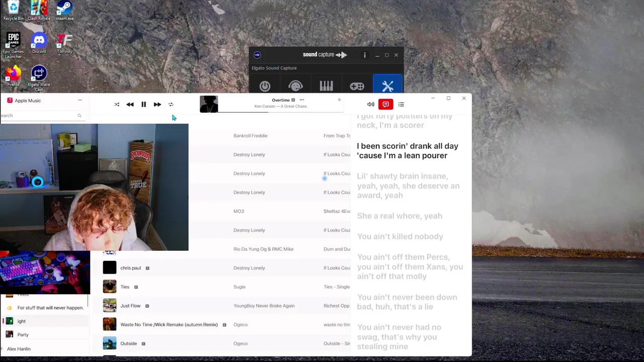Launch Clash Royale from the desktop
The width and height of the screenshot is (644, 362).
point(39,11)
